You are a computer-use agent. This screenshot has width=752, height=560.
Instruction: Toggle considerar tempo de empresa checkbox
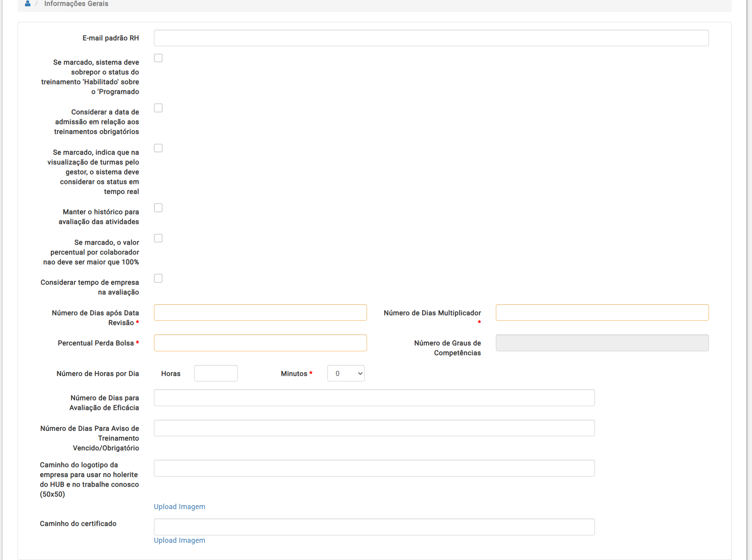[158, 278]
